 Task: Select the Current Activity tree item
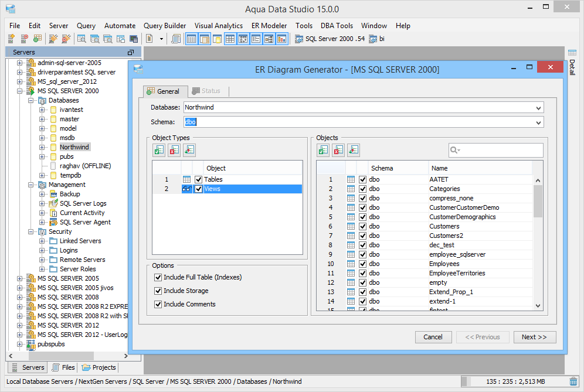coord(82,213)
